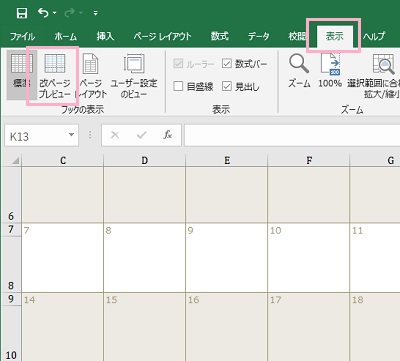400x361 pixels.
Task: Select column D header
Action: pyautogui.click(x=144, y=161)
